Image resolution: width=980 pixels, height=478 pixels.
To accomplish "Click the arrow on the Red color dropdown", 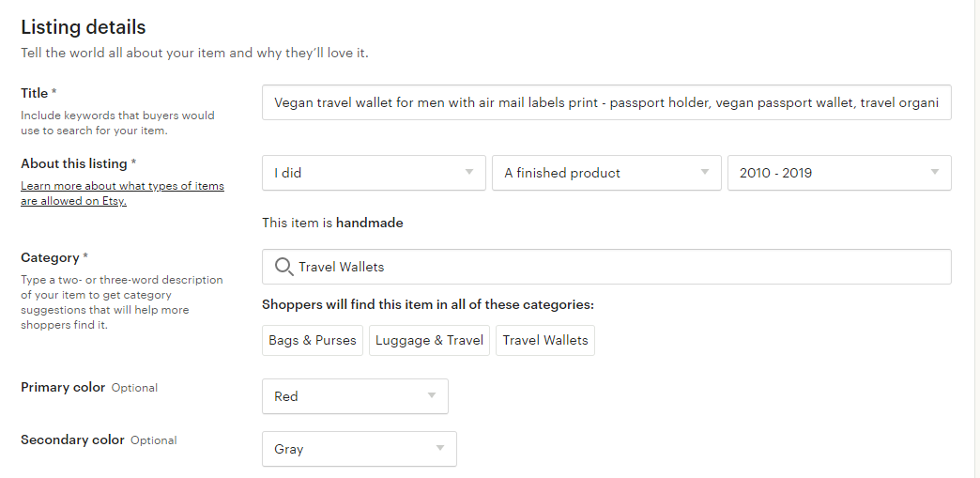I will (x=431, y=395).
